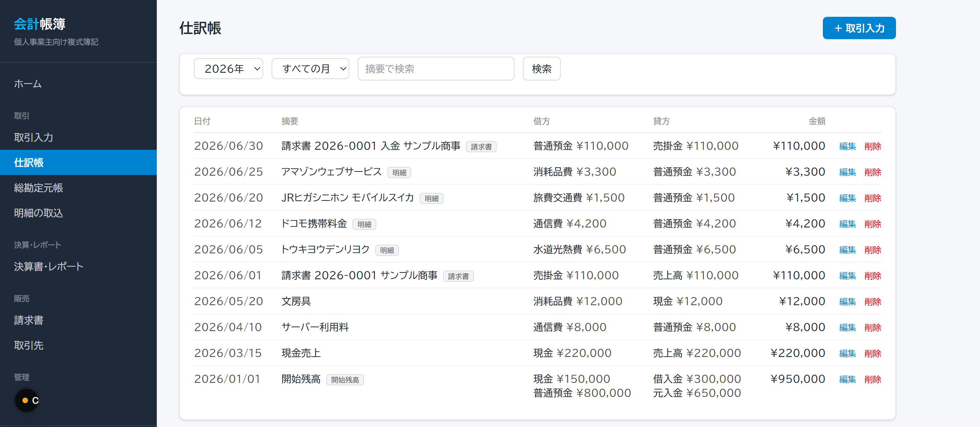Select the date 2026/05/20
Viewport: 980px width, 427px height.
click(228, 301)
